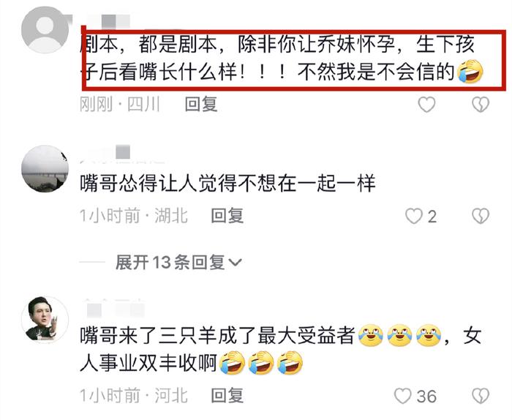Dislike the Hubei comment with the broken heart
Image resolution: width=512 pixels, height=420 pixels.
481,216
